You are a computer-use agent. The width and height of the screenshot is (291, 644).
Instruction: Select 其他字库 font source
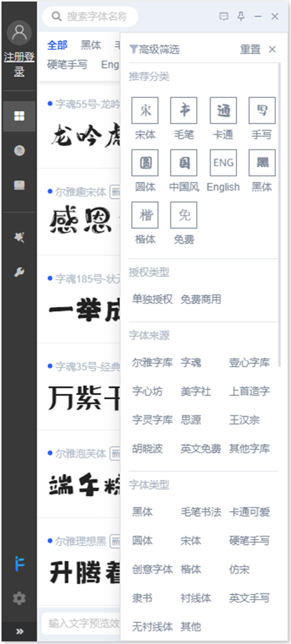tap(250, 449)
